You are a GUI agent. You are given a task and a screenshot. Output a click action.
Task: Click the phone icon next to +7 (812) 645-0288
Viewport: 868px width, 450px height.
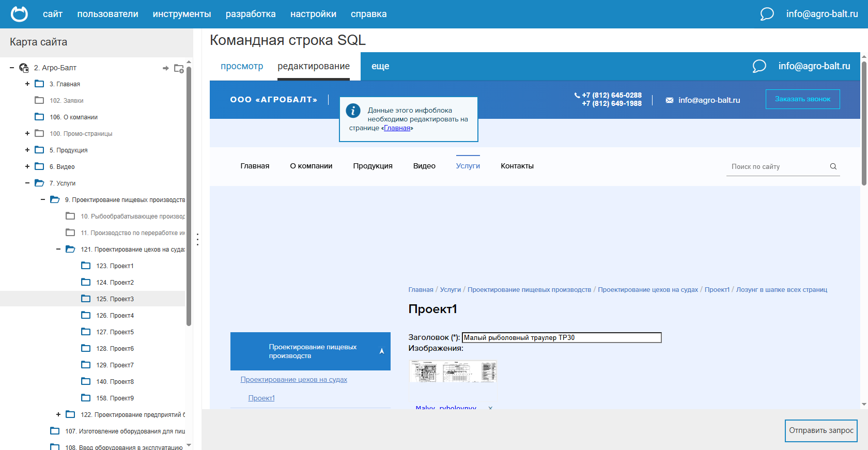577,95
